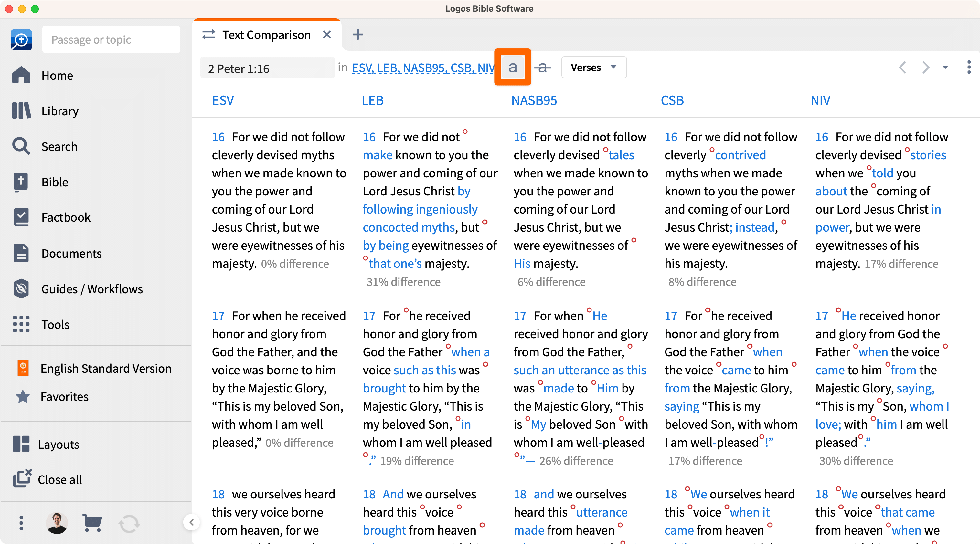This screenshot has height=544, width=980.
Task: Open the ESV column header link
Action: (x=223, y=100)
